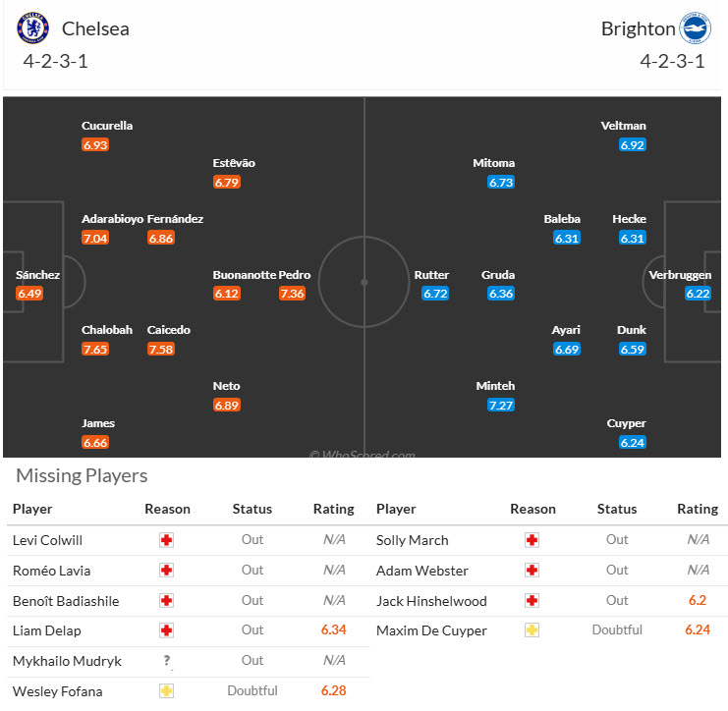728x711 pixels.
Task: Select Pedro's 7.36 rating badge
Action: (292, 294)
